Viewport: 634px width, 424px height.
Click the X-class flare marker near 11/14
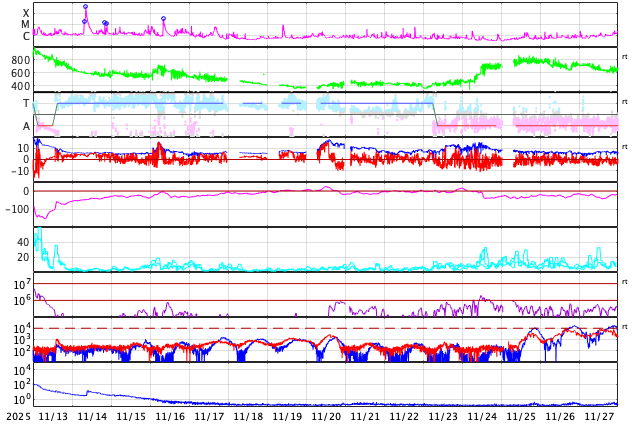(x=85, y=7)
